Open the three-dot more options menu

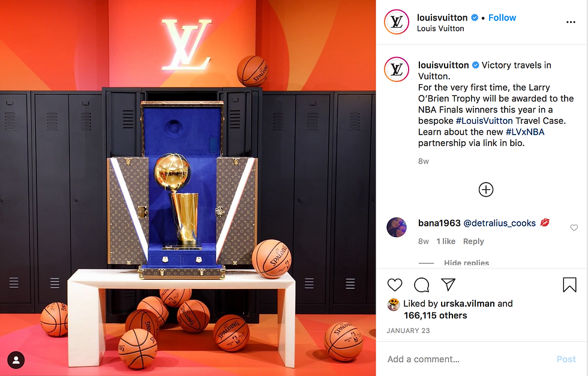click(571, 22)
